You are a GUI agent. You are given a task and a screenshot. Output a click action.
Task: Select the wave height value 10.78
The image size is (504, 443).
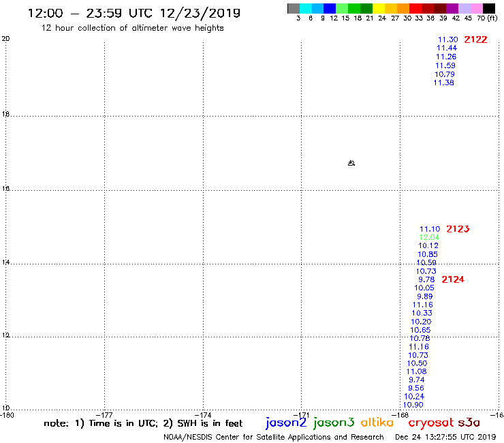420,338
